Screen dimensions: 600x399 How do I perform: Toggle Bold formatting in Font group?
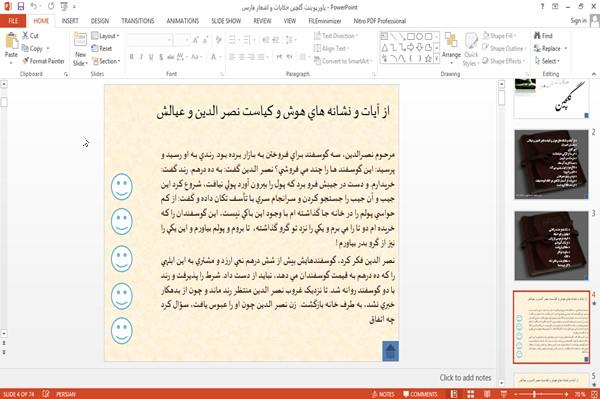click(132, 57)
